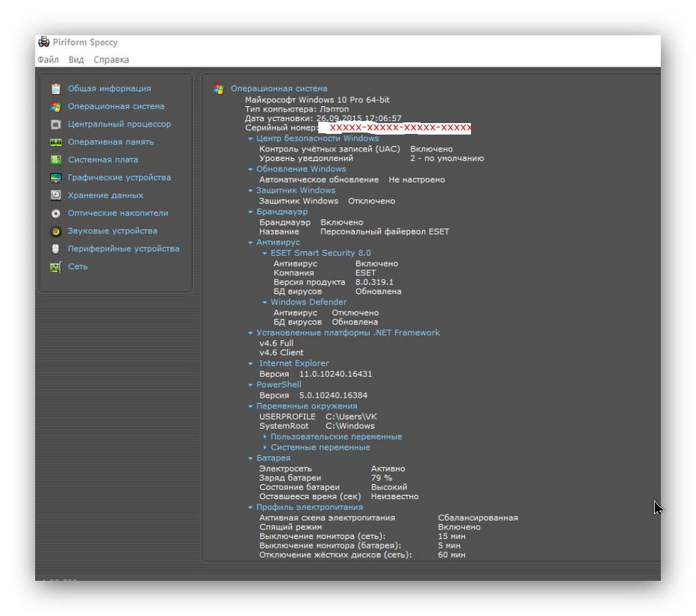Open the Общая информация section
The image size is (696, 616).
(109, 88)
